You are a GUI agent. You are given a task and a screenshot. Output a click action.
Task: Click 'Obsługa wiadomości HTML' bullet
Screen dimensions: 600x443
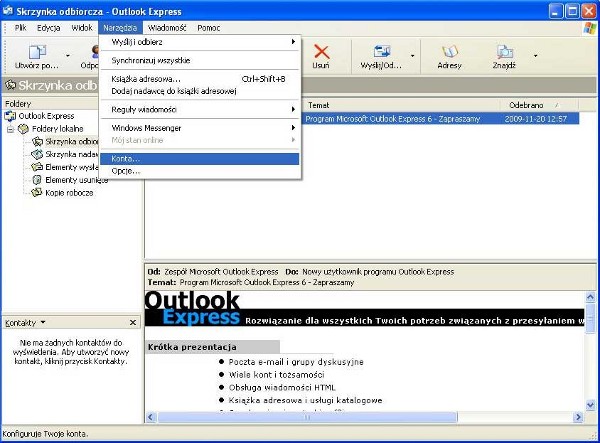(x=282, y=388)
